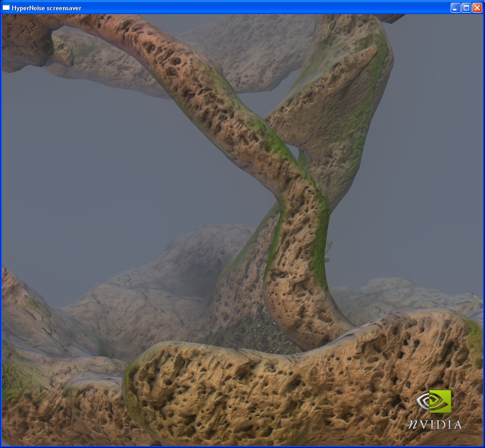Image resolution: width=485 pixels, height=448 pixels.
Task: Click the "HyperNoise screensaver" title text
Action: coord(47,8)
